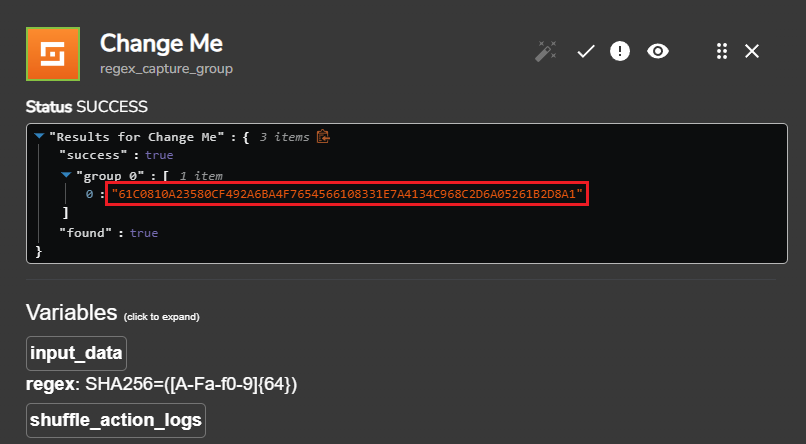Click the regex_capture_group subtitle
The height and width of the screenshot is (444, 806).
(x=167, y=69)
